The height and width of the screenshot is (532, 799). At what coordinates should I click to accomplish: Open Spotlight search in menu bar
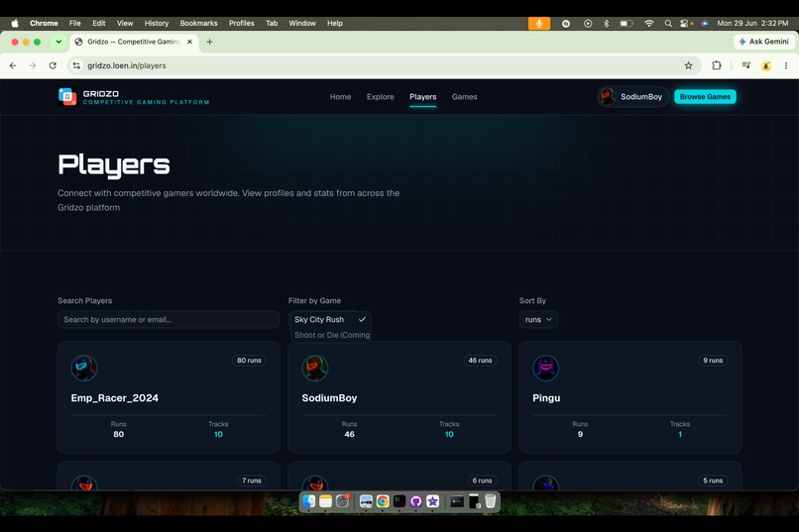[x=668, y=24]
